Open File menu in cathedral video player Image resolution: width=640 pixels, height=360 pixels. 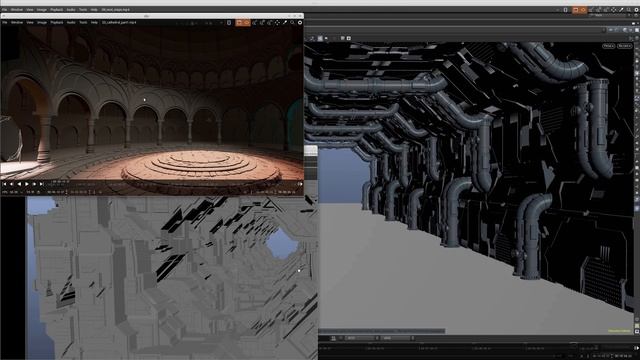pos(4,22)
